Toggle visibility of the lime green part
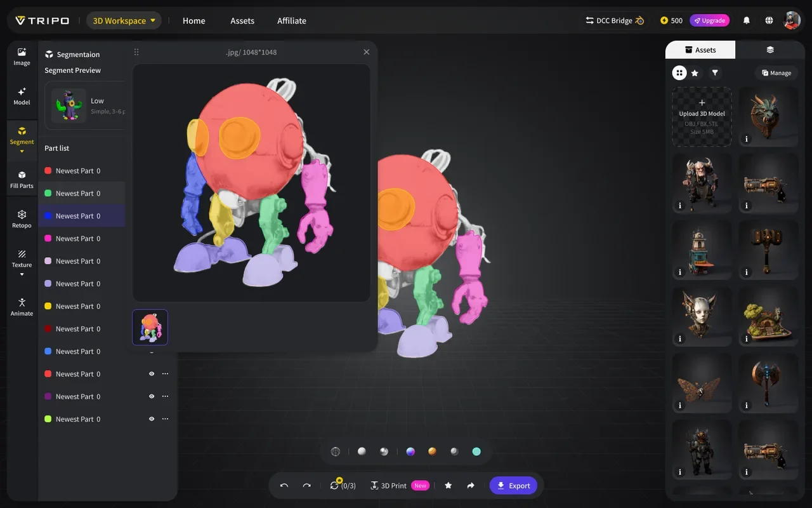 tap(152, 419)
